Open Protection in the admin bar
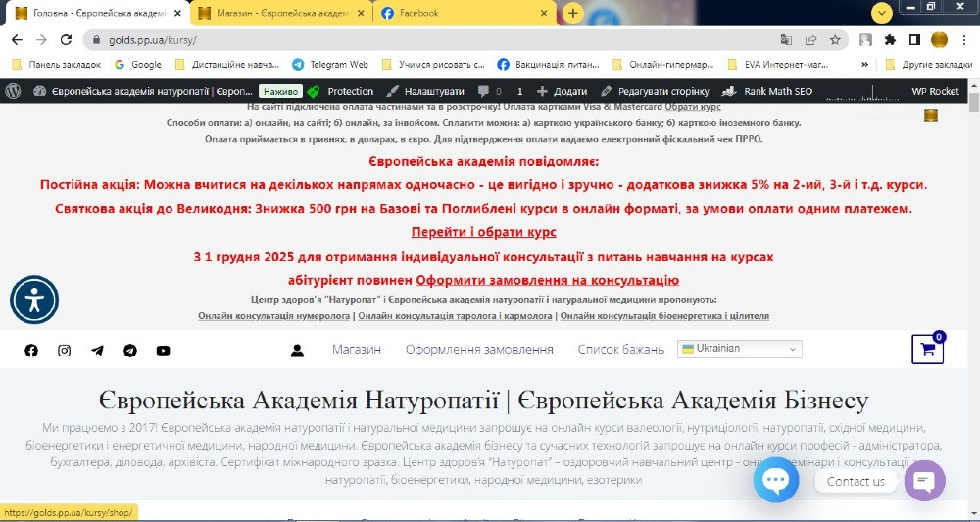The width and height of the screenshot is (980, 522). point(341,91)
